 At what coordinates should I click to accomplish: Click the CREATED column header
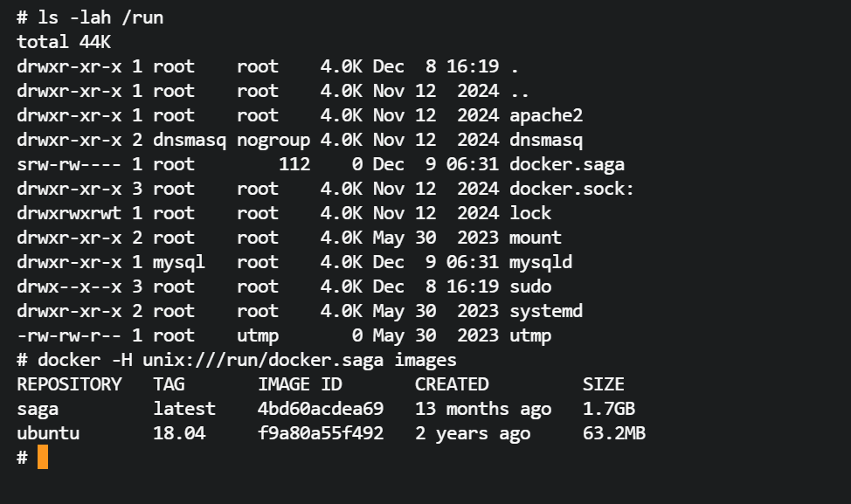[452, 384]
